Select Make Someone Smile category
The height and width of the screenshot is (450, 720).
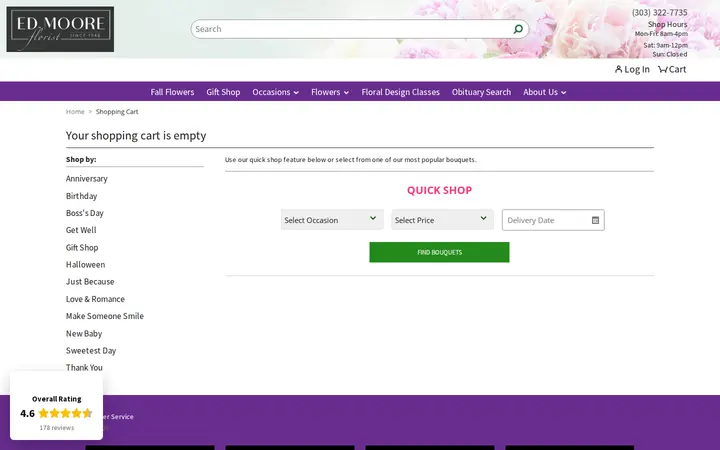coord(105,316)
